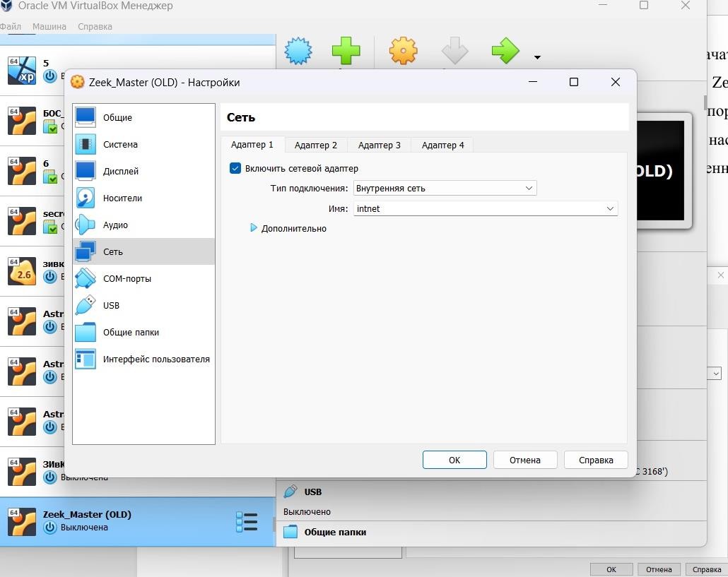
Task: Click the orange gear Settings toolbar icon
Action: [x=403, y=51]
